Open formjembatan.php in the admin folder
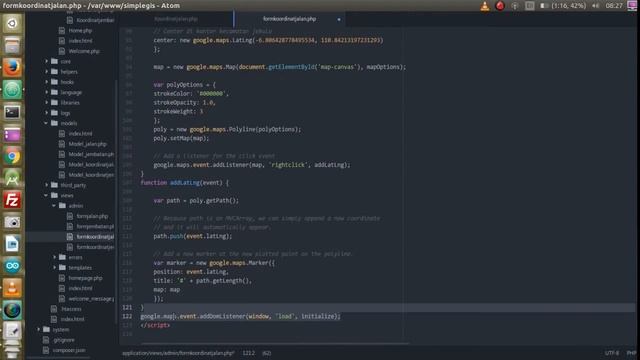This screenshot has height=360, width=640. pos(95,226)
